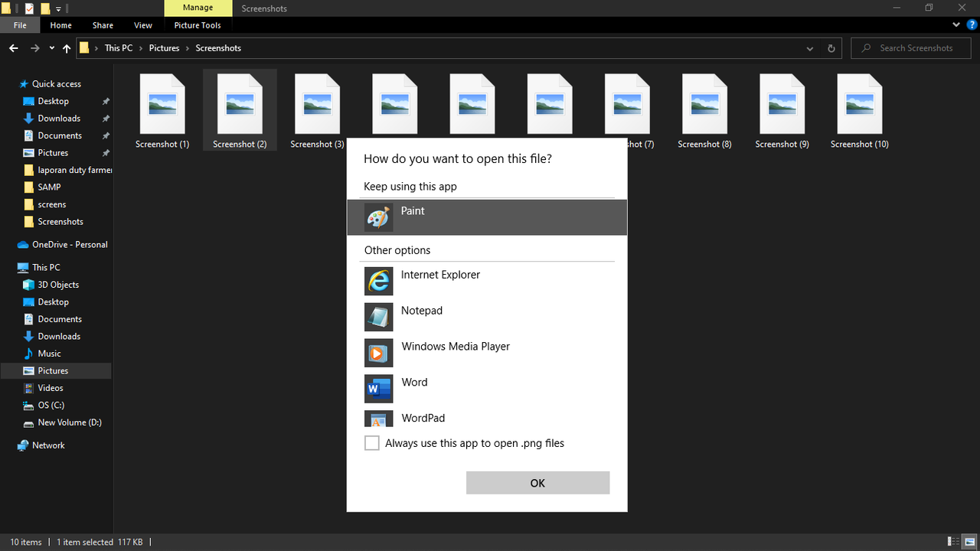Image resolution: width=980 pixels, height=551 pixels.
Task: Select the Screenshot (3) file
Action: [317, 110]
